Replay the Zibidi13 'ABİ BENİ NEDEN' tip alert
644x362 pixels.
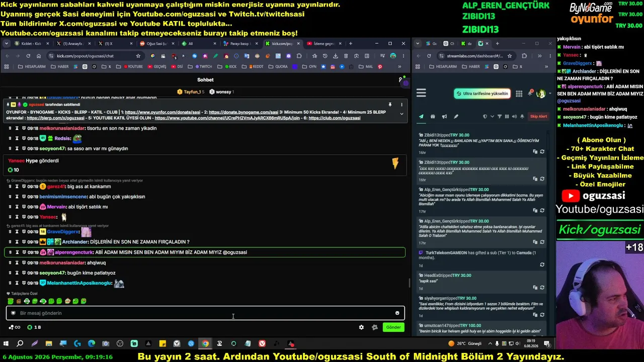pyautogui.click(x=542, y=151)
